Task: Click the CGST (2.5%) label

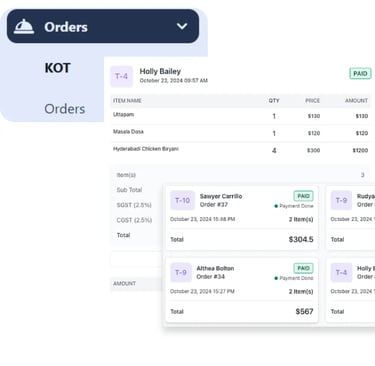Action: click(134, 220)
